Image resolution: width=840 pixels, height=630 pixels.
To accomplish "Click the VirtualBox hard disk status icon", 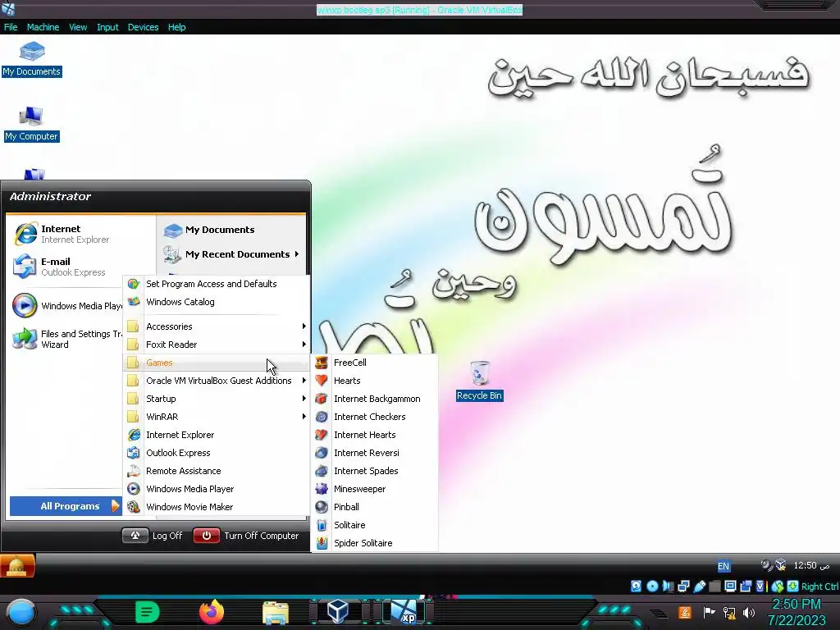I will click(636, 586).
